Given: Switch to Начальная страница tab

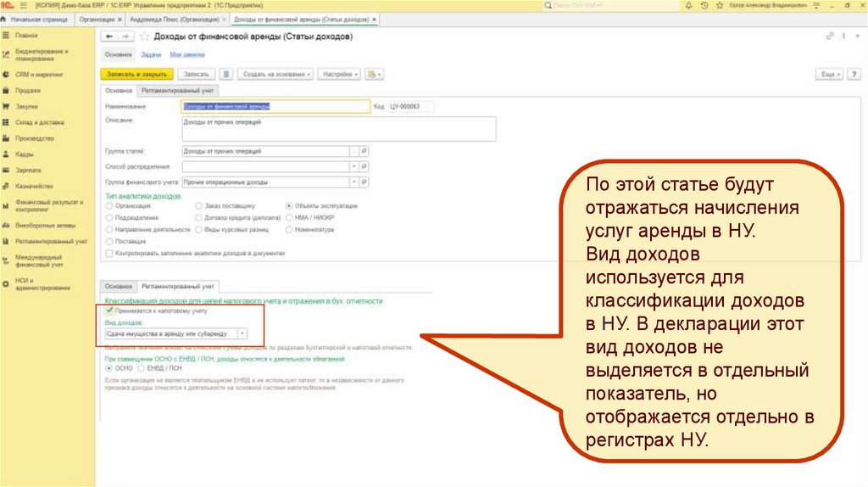Looking at the screenshot, I should [38, 20].
